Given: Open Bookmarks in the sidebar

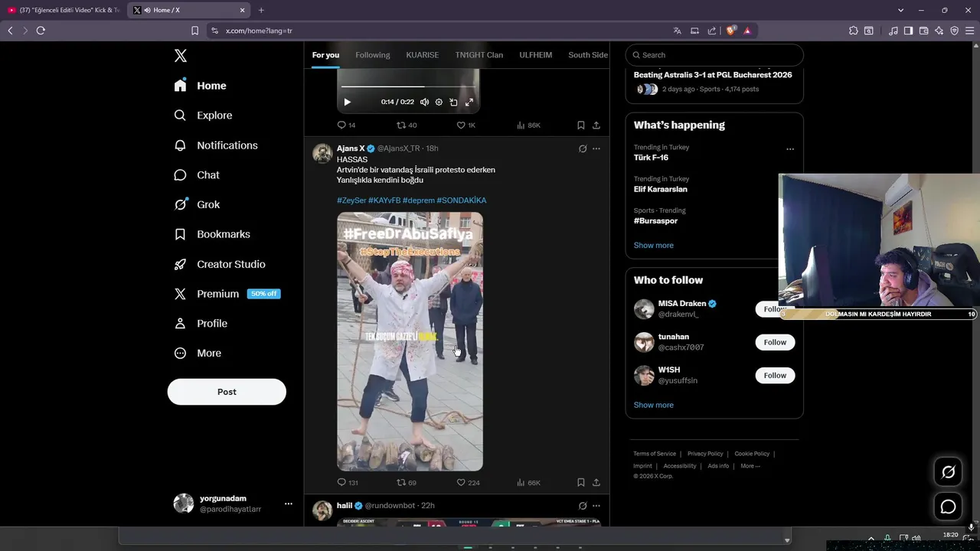Looking at the screenshot, I should [x=212, y=234].
